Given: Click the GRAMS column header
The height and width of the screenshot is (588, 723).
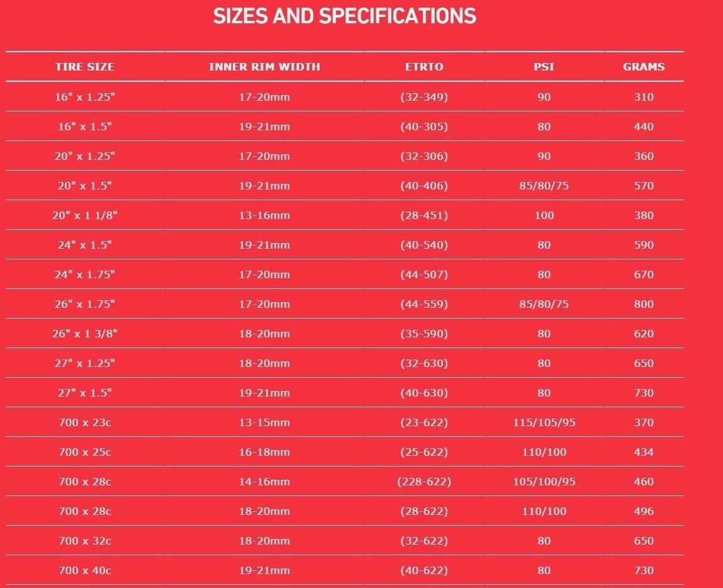Looking at the screenshot, I should click(x=644, y=67).
